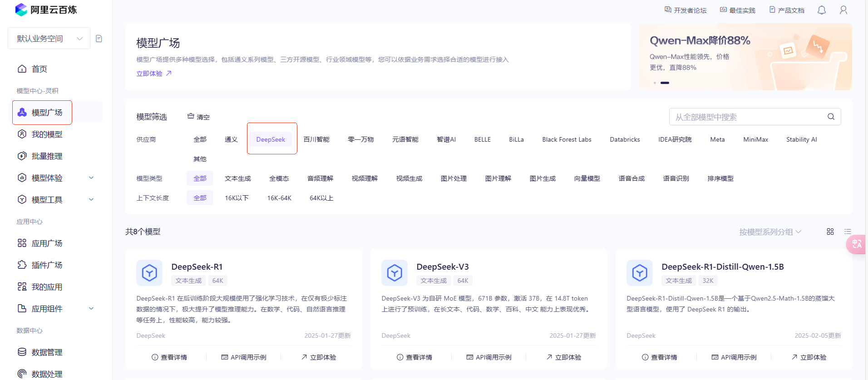The width and height of the screenshot is (868, 380).
Task: Click the DeepSeek-R1 model icon
Action: 149,273
